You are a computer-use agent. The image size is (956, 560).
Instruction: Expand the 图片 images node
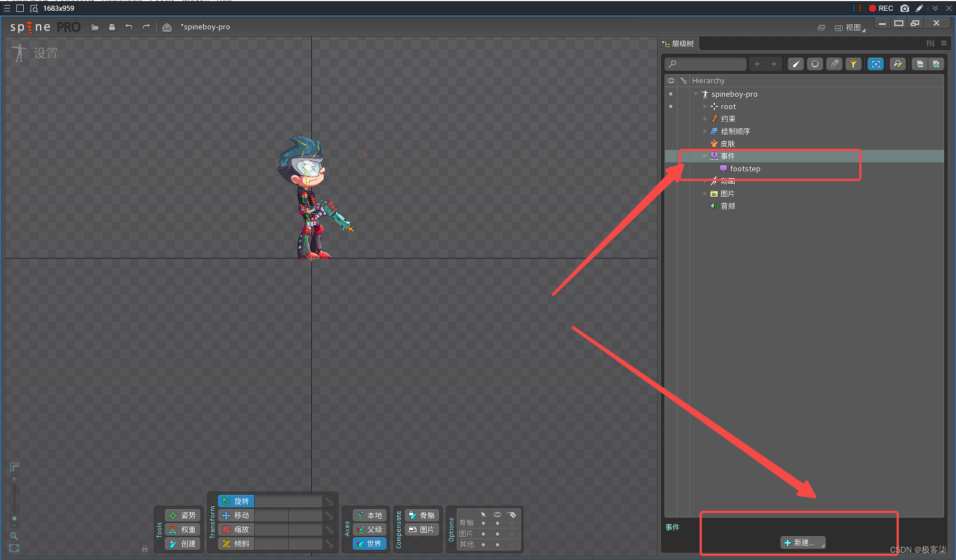tap(705, 194)
